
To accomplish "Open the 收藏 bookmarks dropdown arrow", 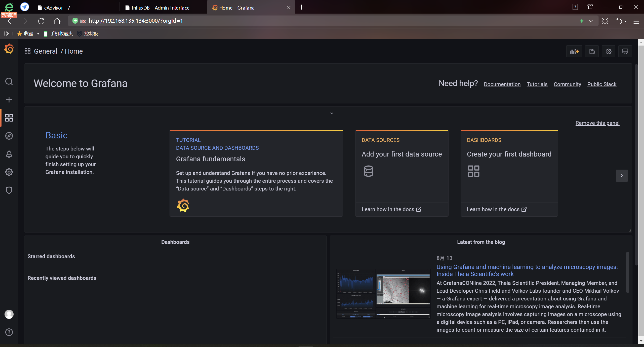I will (x=38, y=34).
